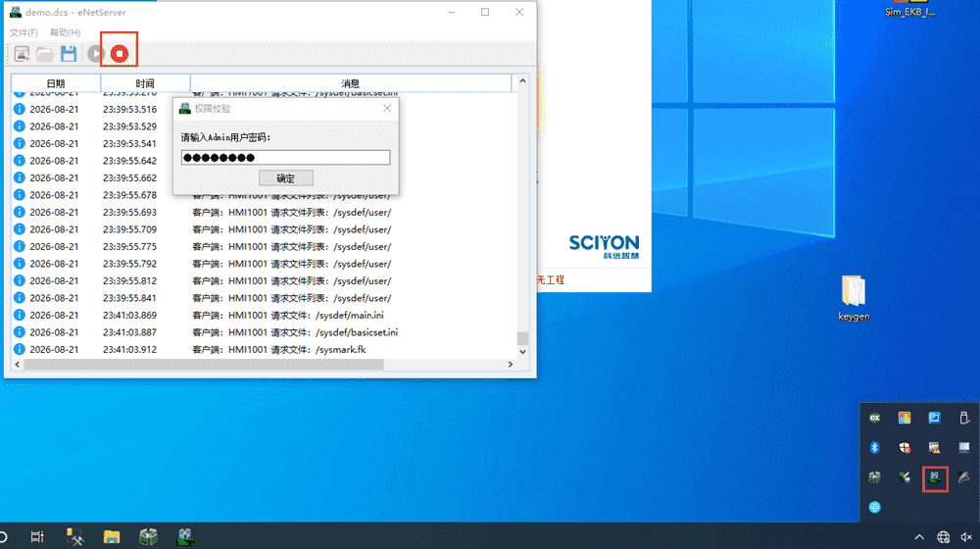Sort by the 时间 column header
The height and width of the screenshot is (549, 980).
click(145, 83)
